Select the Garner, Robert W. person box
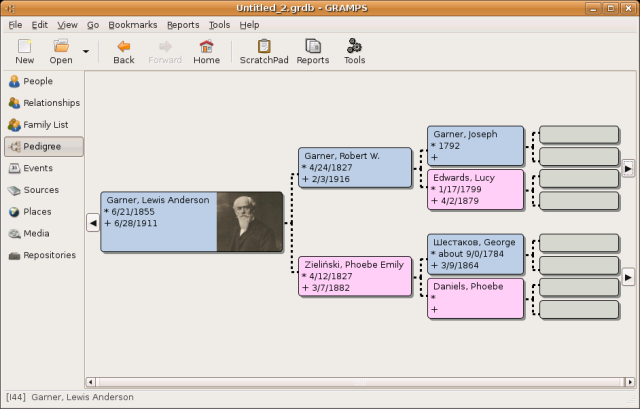 pos(355,167)
